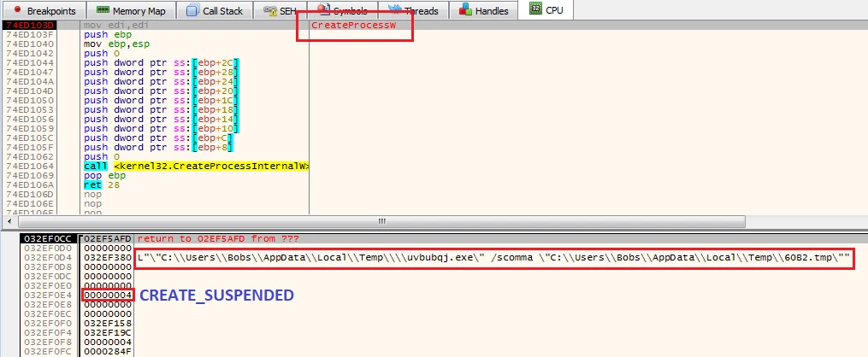This screenshot has height=357, width=868.
Task: Switch to the SEH tab
Action: click(280, 10)
